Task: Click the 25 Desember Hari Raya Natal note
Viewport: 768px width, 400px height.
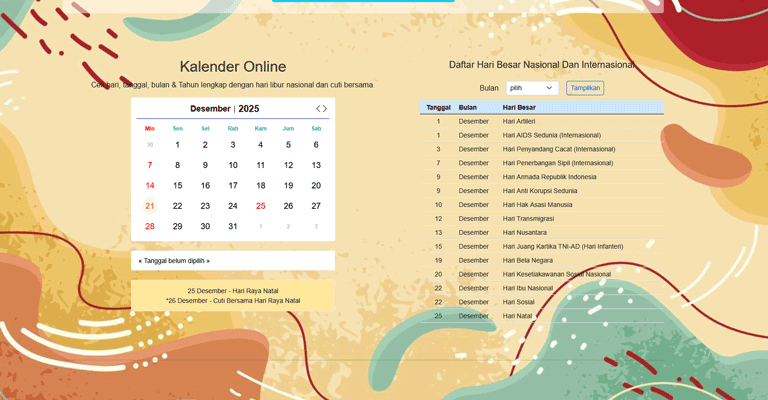Action: [x=232, y=291]
